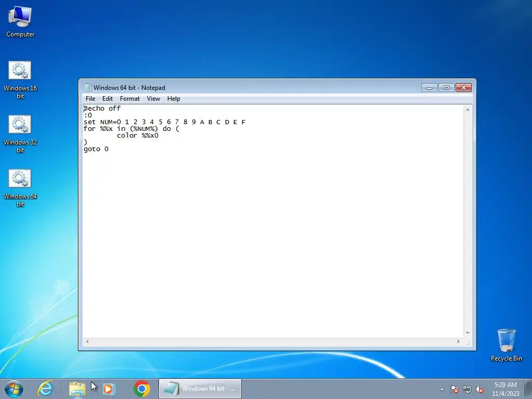Launch Google Chrome from taskbar
The image size is (532, 399).
(x=142, y=389)
